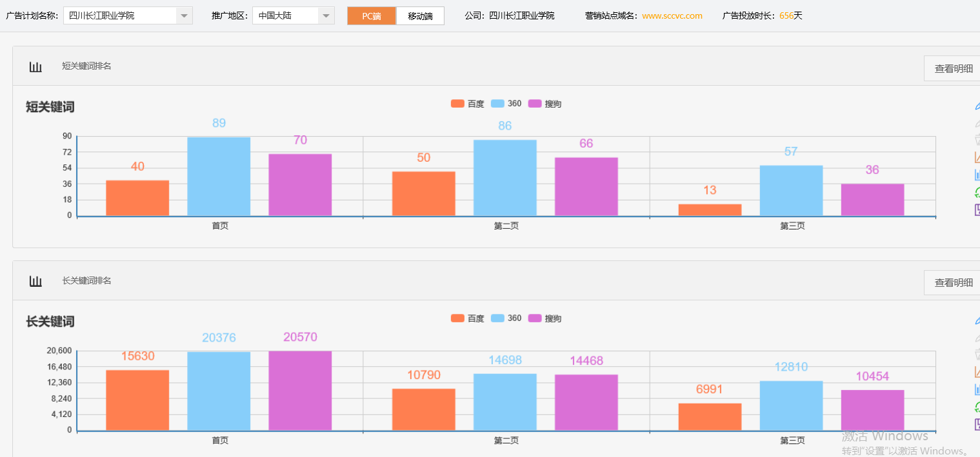The width and height of the screenshot is (980, 457).
Task: Expand the 推广地区 dropdown showing 中国大陆
Action: (x=326, y=15)
